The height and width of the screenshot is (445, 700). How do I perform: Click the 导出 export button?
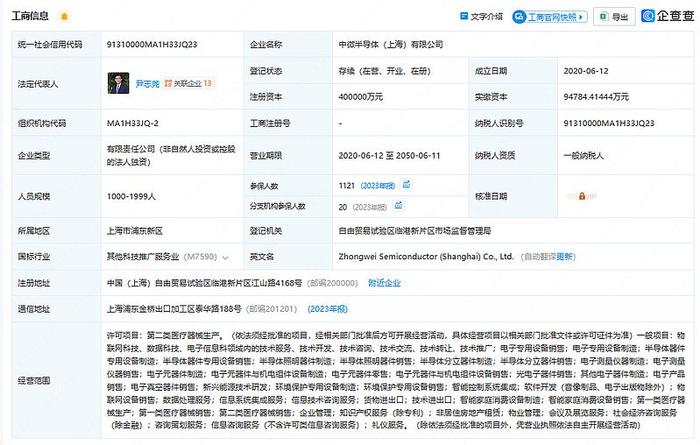pos(614,17)
